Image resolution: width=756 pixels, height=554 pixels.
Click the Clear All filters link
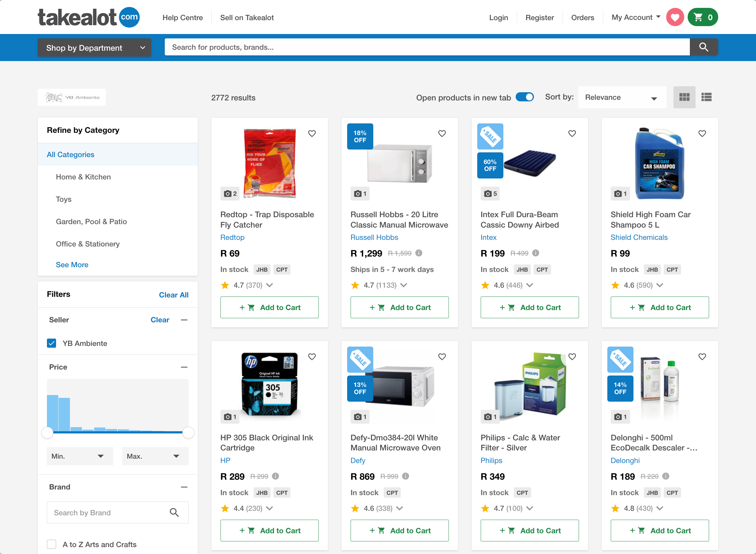coord(174,295)
